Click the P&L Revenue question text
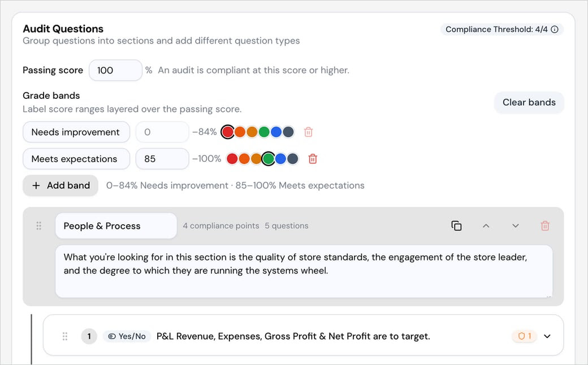The width and height of the screenshot is (588, 365). (x=293, y=336)
